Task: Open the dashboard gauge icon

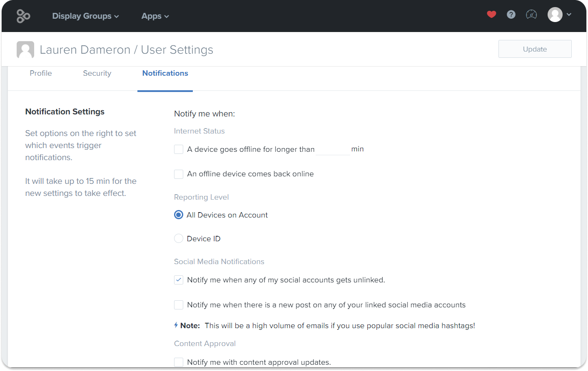Action: (531, 15)
